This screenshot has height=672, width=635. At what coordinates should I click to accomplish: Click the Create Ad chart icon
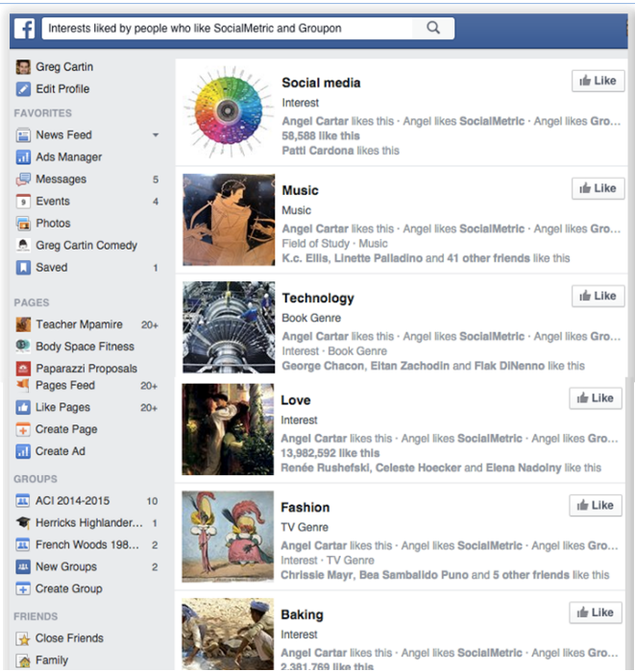click(x=23, y=451)
